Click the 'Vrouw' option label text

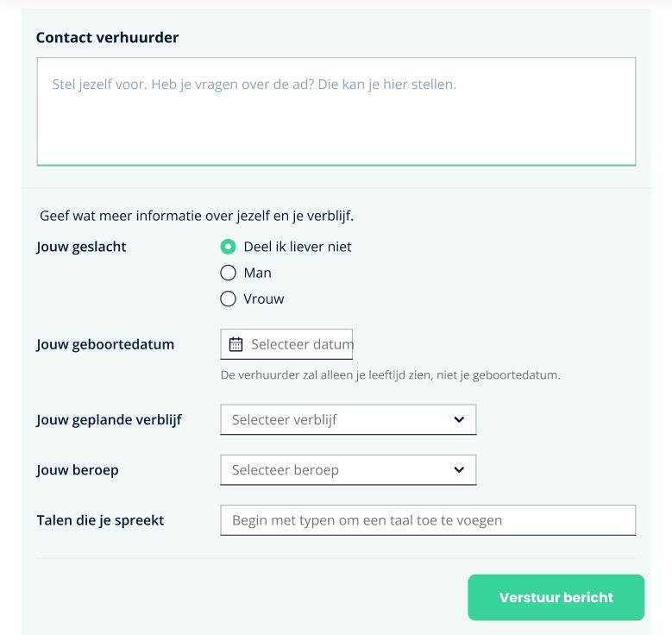click(x=264, y=299)
